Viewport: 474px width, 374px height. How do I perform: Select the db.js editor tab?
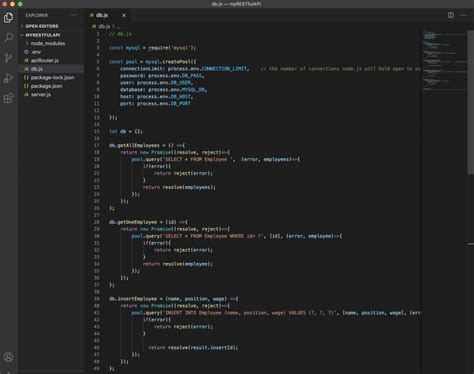pos(107,15)
